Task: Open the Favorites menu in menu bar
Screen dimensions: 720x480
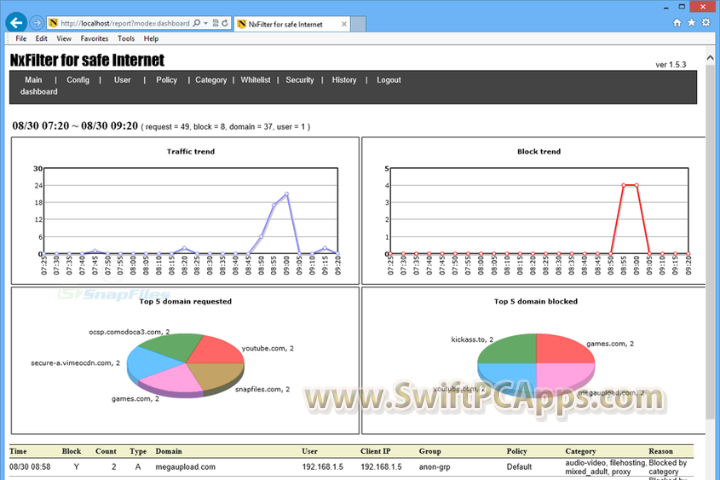Action: (x=95, y=38)
